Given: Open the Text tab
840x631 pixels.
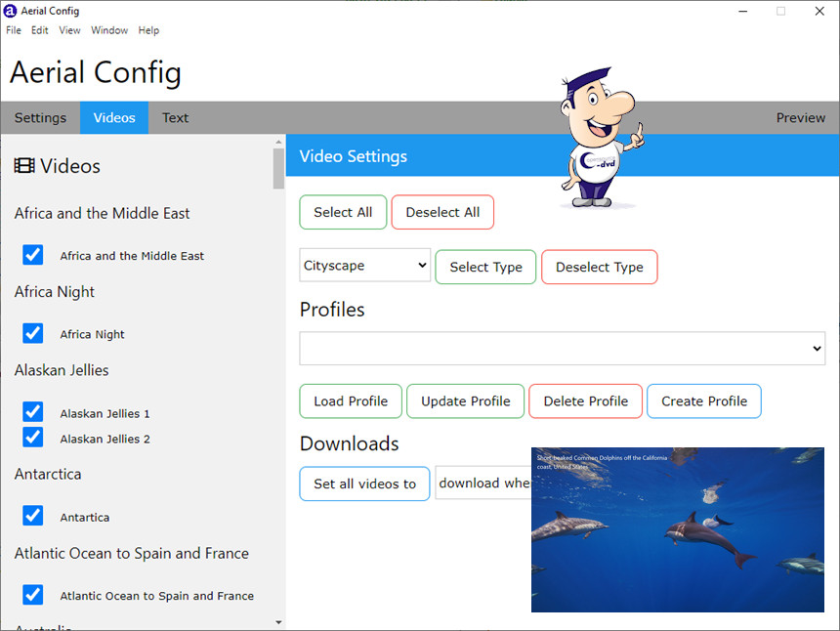Looking at the screenshot, I should 176,118.
